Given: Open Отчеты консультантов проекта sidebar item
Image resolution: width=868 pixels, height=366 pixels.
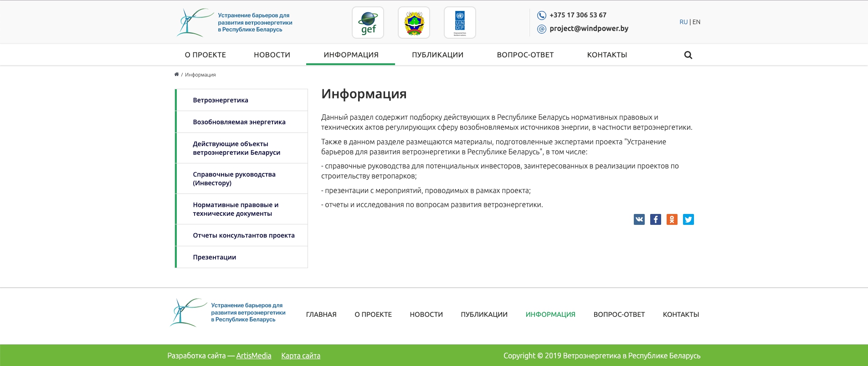Looking at the screenshot, I should (243, 235).
